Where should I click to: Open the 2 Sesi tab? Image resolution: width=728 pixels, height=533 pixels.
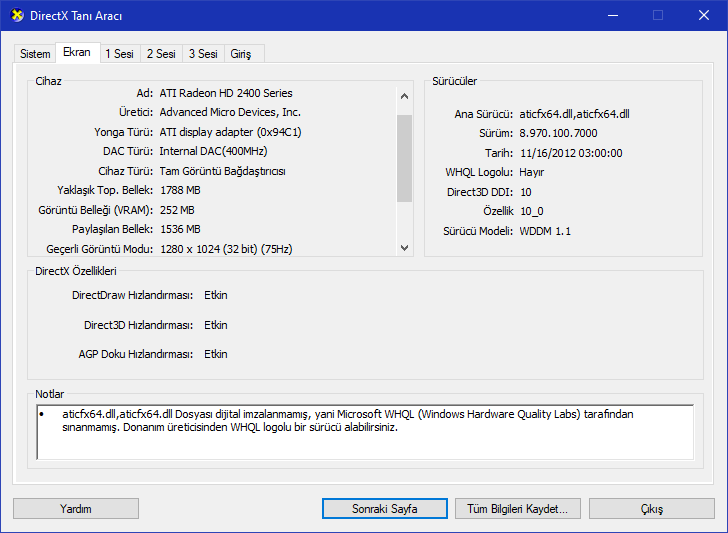(x=161, y=54)
